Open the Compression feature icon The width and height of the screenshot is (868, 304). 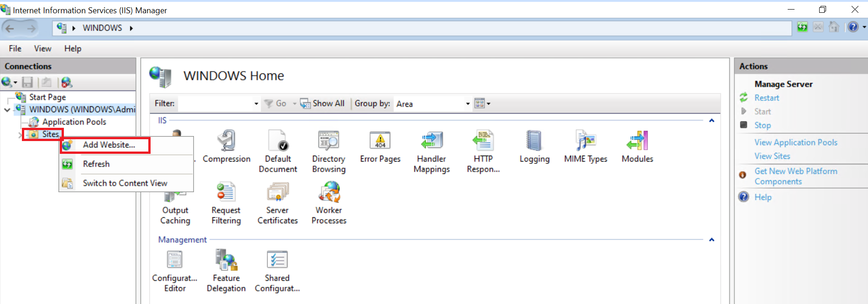click(x=226, y=141)
